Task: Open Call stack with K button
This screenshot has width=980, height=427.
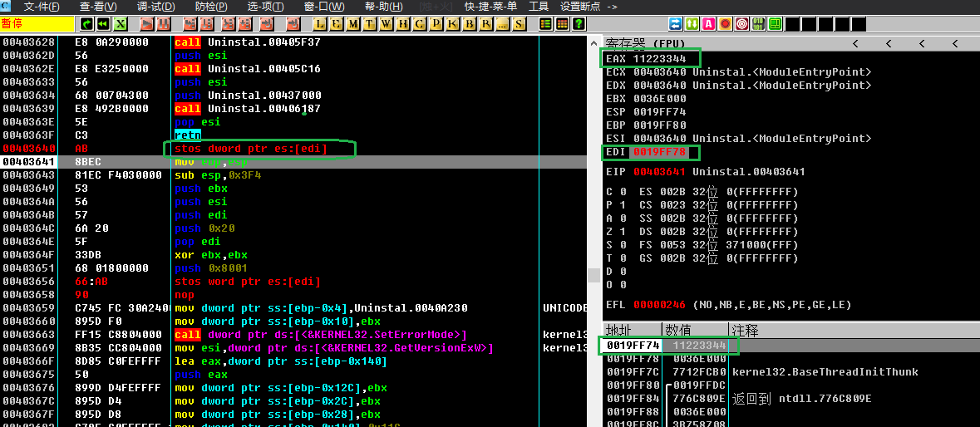Action: (452, 23)
